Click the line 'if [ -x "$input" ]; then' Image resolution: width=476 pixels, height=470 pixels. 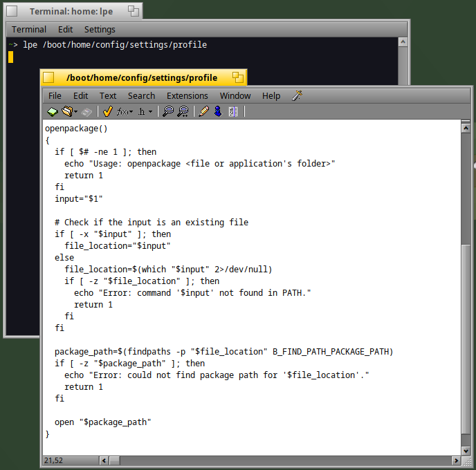click(113, 234)
